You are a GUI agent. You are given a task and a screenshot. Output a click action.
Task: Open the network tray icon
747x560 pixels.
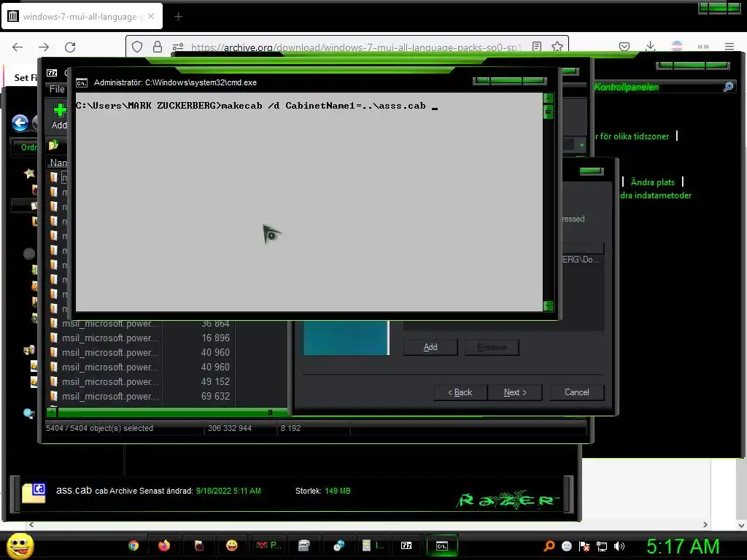coord(602,546)
